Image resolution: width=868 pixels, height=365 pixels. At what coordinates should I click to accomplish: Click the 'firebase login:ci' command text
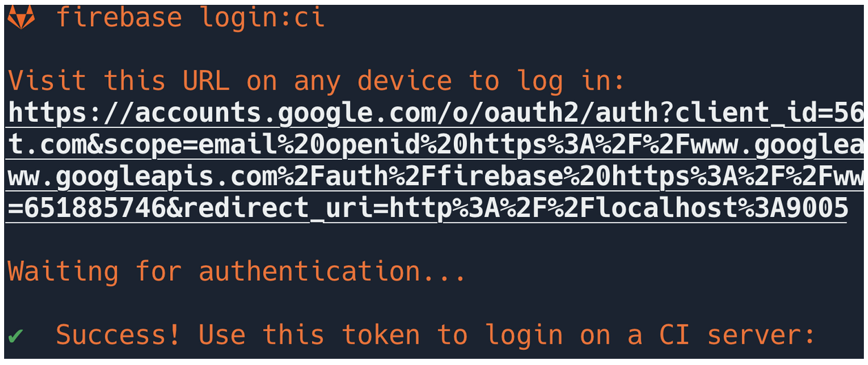[x=190, y=17]
